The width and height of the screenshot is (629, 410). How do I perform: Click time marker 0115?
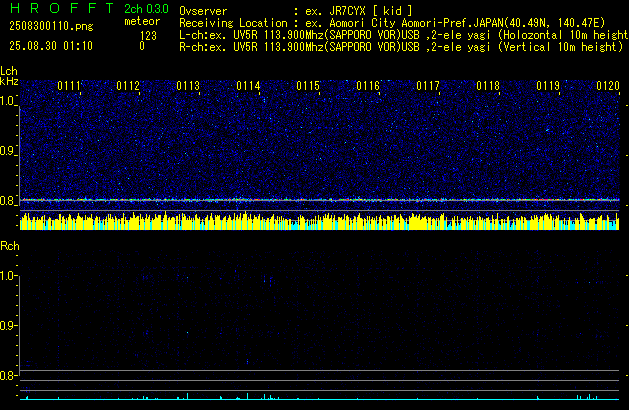308,86
